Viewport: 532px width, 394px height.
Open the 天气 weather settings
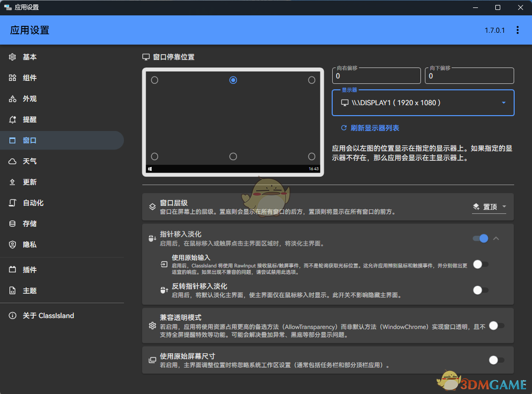coord(30,161)
